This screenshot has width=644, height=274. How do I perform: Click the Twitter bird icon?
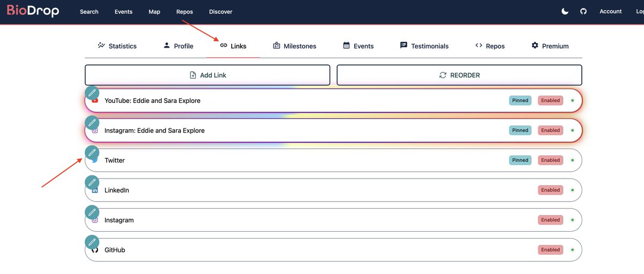point(95,160)
